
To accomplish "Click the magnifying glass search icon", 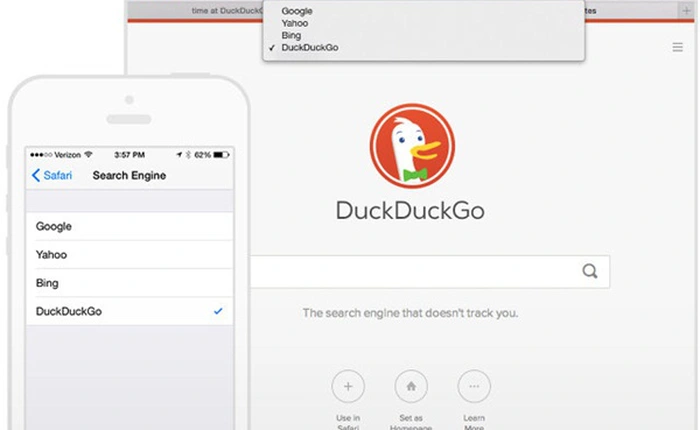I will [590, 271].
